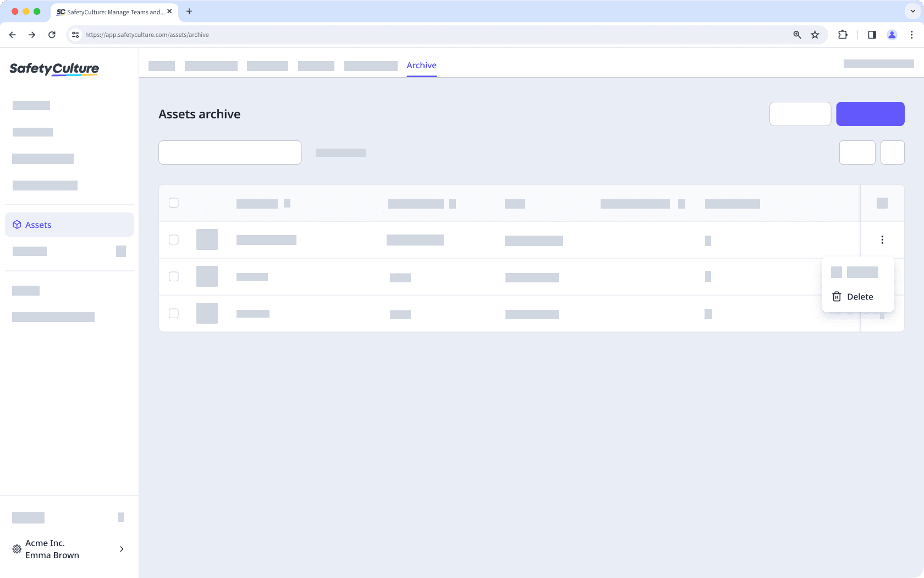The width and height of the screenshot is (924, 578).
Task: Open Chrome's three-dot browser menu
Action: pos(912,34)
